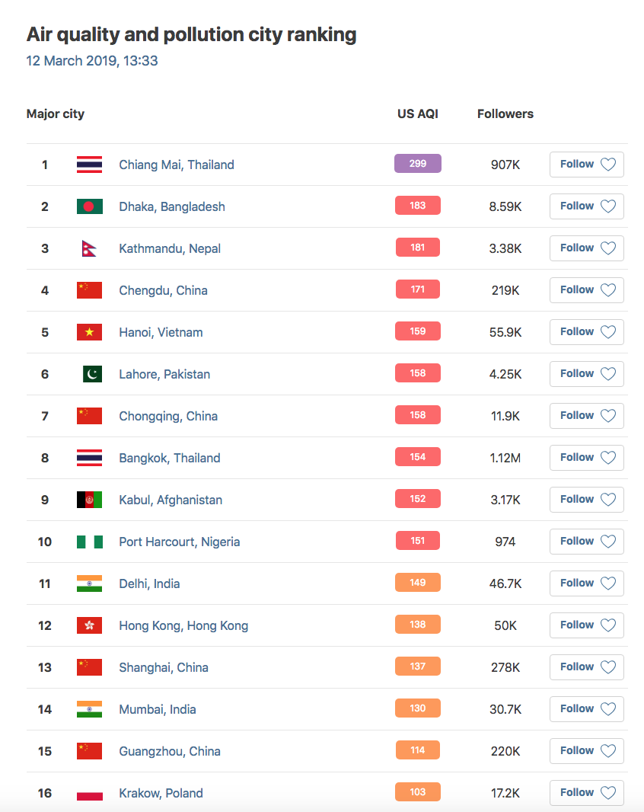The height and width of the screenshot is (812, 644).
Task: Click the Poland flag next to Krakow
Action: [89, 793]
